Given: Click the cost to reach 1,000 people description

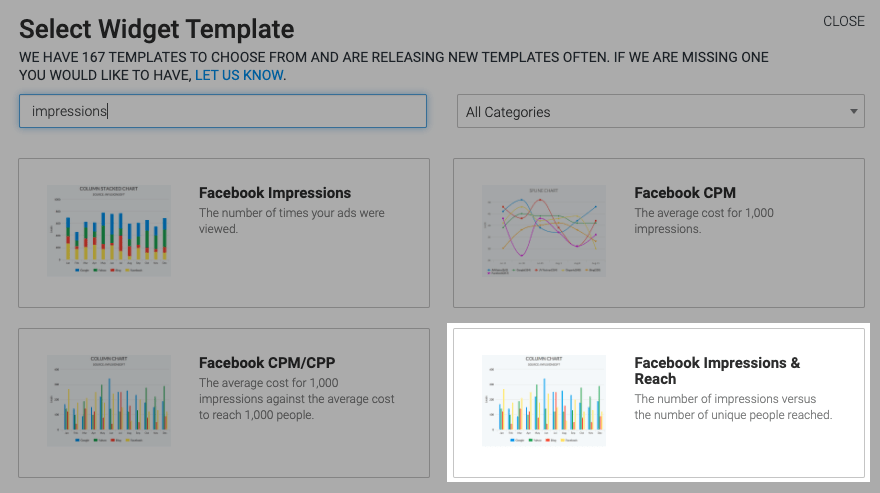Looking at the screenshot, I should point(296,399).
